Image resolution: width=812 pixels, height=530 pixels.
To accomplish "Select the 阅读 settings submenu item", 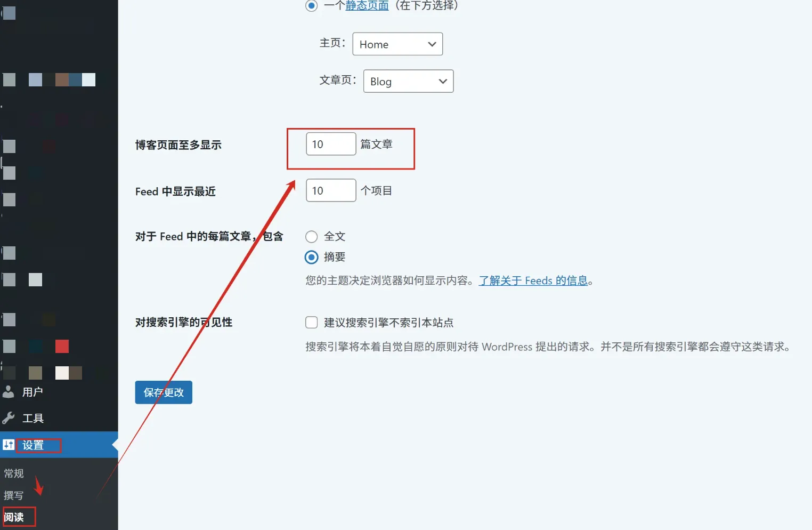I will pyautogui.click(x=14, y=517).
